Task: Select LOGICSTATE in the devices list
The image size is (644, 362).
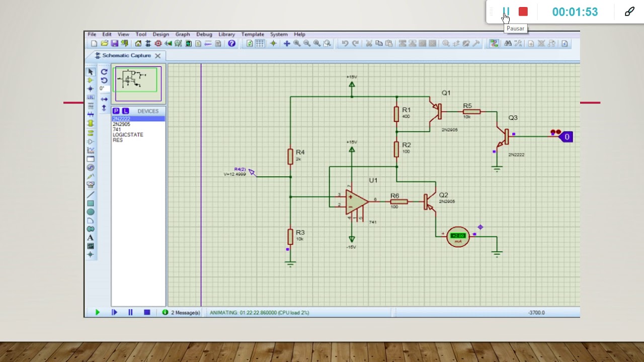Action: [138, 135]
